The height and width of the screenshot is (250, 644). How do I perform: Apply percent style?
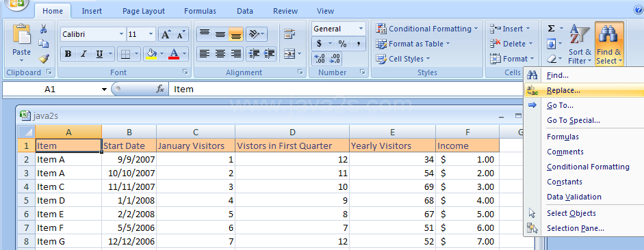(343, 44)
